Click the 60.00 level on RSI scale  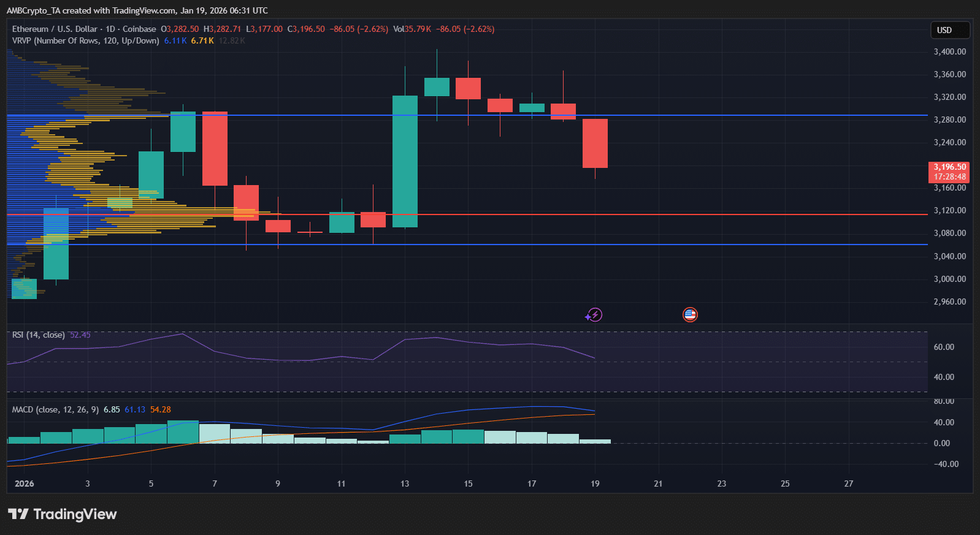pyautogui.click(x=944, y=347)
